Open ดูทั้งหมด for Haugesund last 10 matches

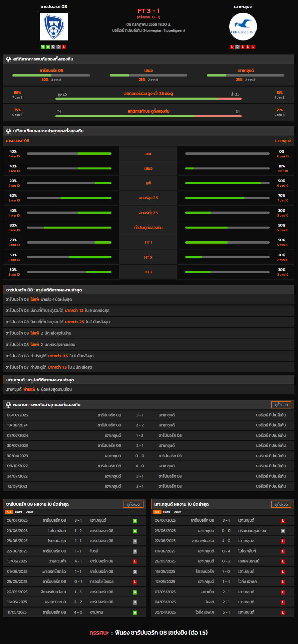pyautogui.click(x=281, y=504)
